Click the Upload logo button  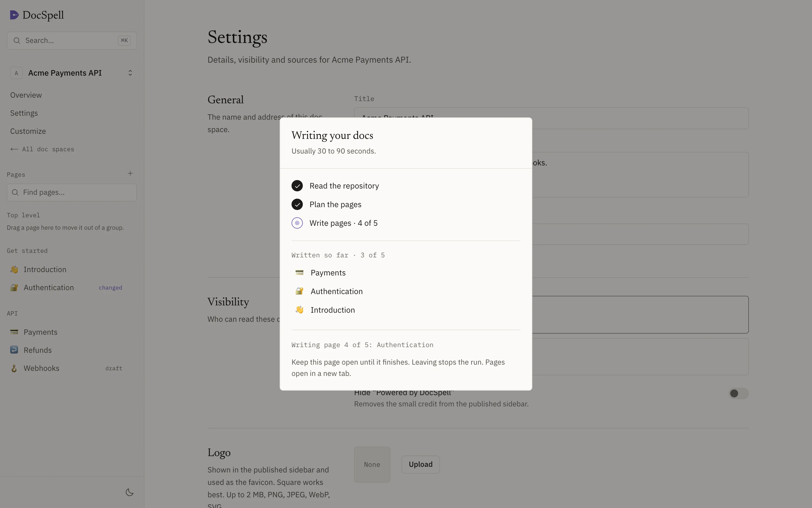(x=420, y=464)
